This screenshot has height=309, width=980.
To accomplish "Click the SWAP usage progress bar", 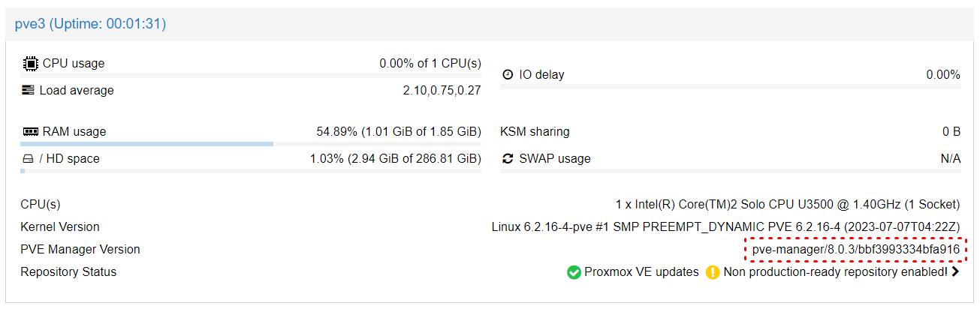I will [730, 171].
